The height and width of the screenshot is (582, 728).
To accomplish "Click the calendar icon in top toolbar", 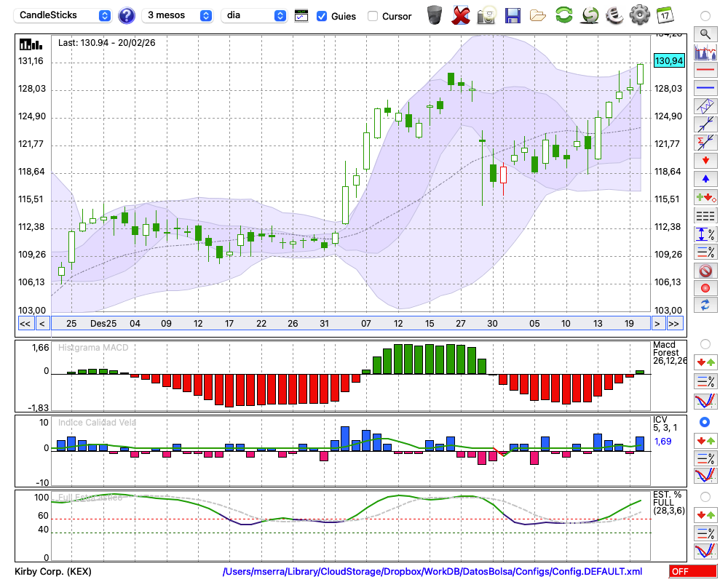I will coord(664,15).
